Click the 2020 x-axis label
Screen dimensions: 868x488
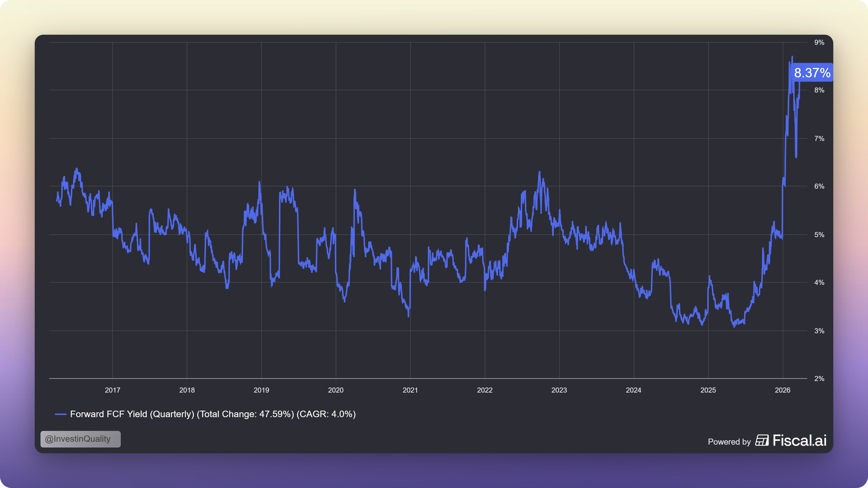pos(336,390)
